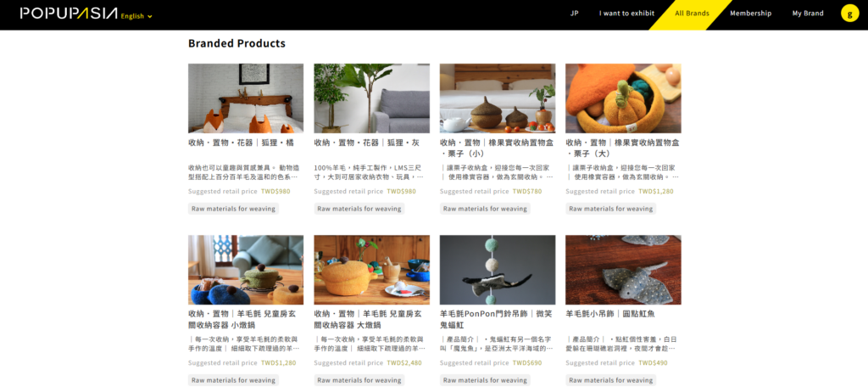This screenshot has height=392, width=868.
Task: Open the orange fox storage bed thumbnail
Action: [246, 98]
